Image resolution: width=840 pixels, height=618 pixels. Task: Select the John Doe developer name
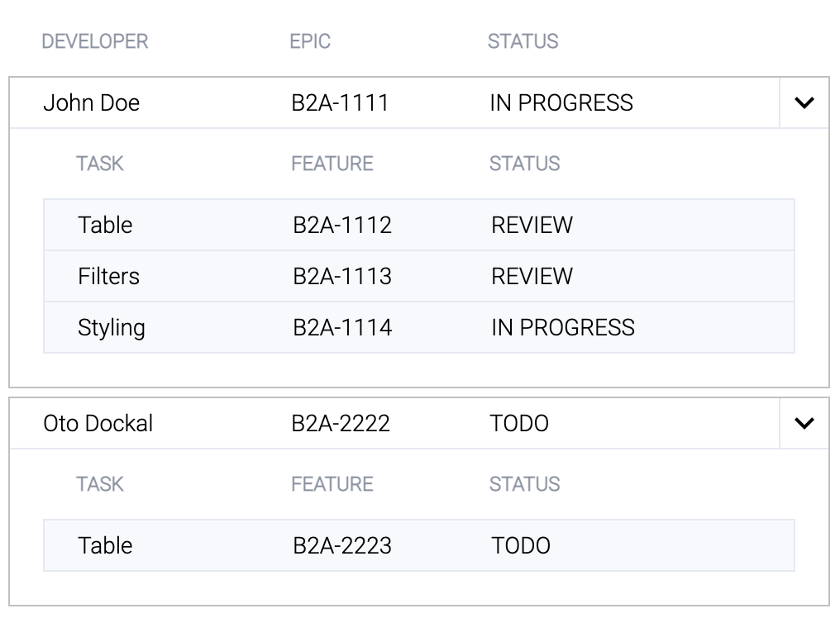pos(92,102)
